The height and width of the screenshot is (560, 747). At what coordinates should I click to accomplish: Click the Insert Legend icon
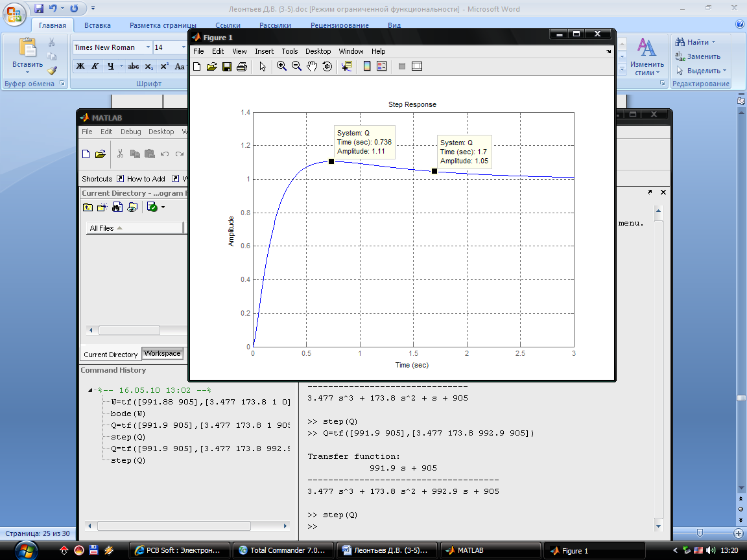(382, 66)
